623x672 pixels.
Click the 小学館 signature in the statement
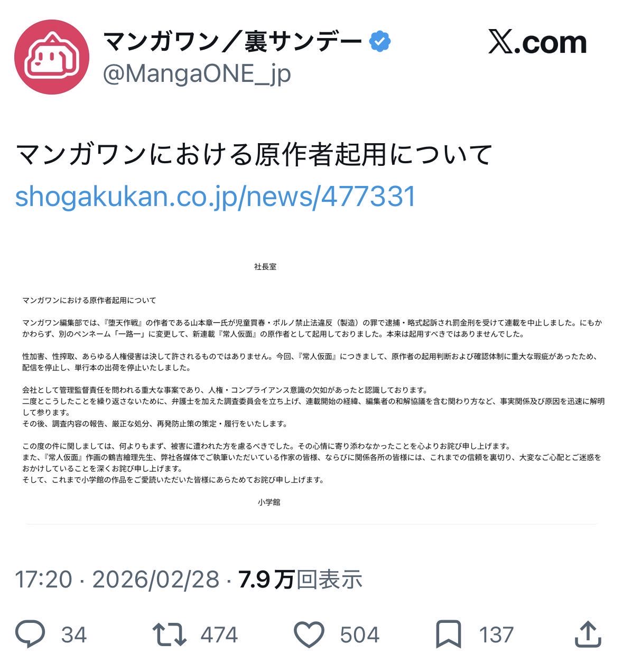coord(269,502)
